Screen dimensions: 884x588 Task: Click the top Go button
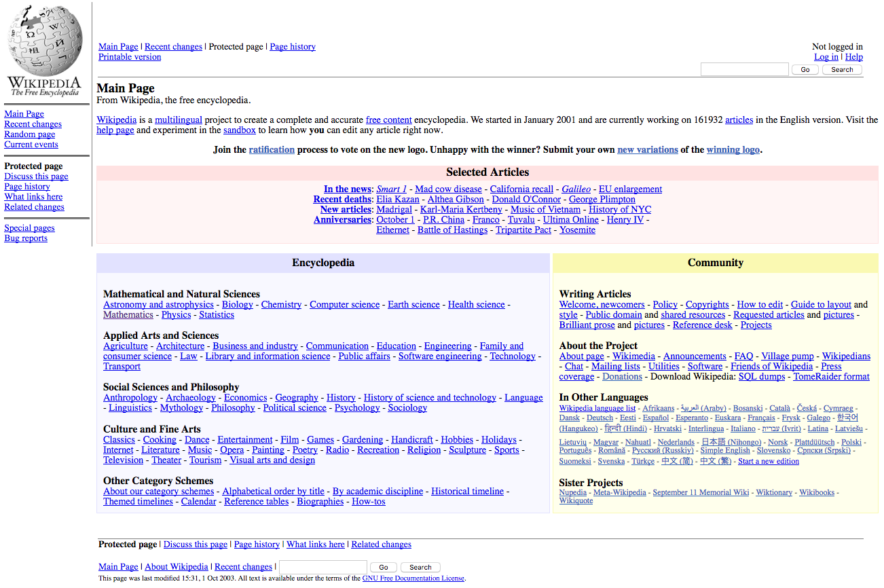[805, 70]
